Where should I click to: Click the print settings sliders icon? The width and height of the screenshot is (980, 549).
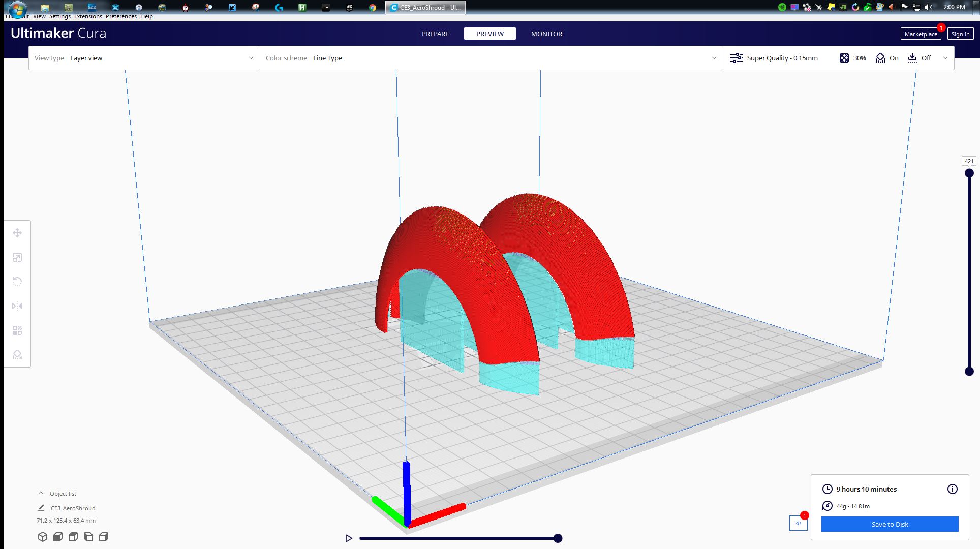[x=737, y=58]
